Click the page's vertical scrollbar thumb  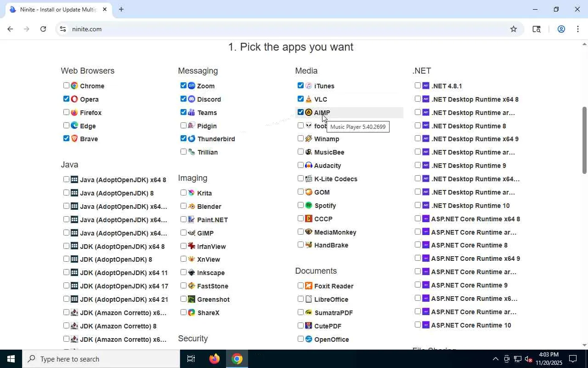coord(584,140)
